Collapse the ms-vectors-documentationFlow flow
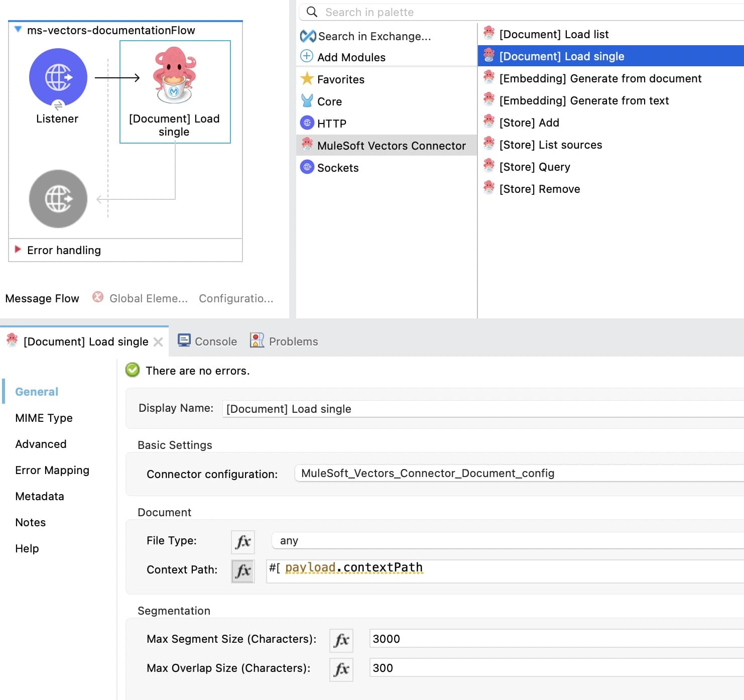This screenshot has width=744, height=700. coord(18,30)
